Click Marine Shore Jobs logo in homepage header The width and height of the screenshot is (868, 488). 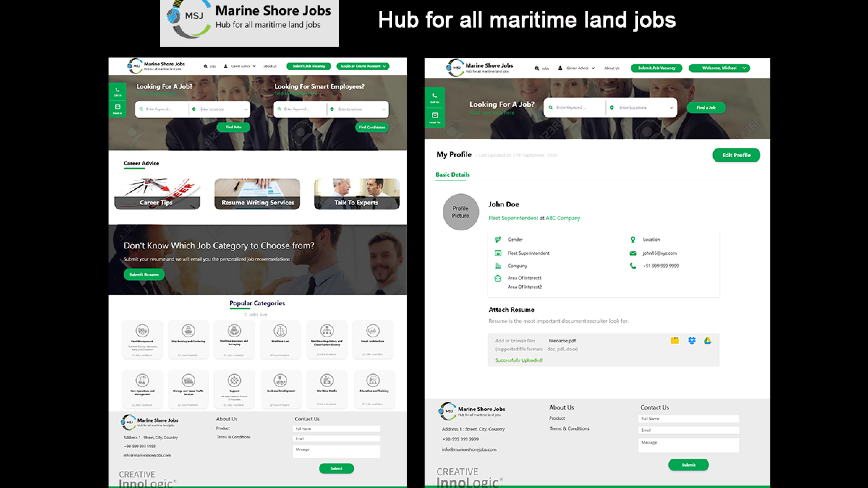(x=156, y=66)
